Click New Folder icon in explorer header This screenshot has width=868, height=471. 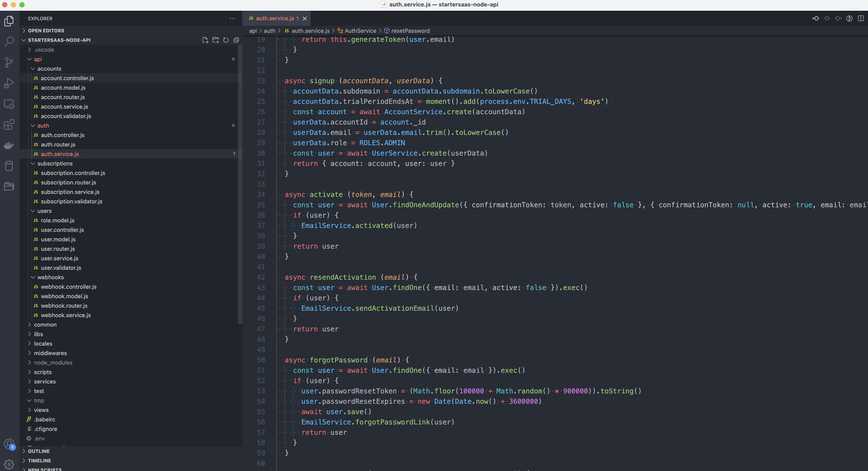point(216,40)
